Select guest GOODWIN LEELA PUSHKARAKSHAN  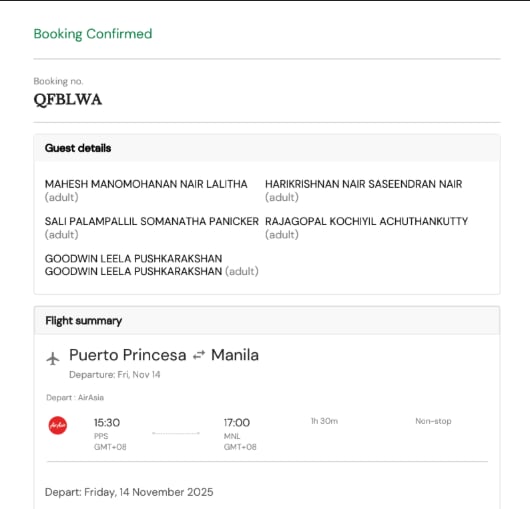click(134, 265)
